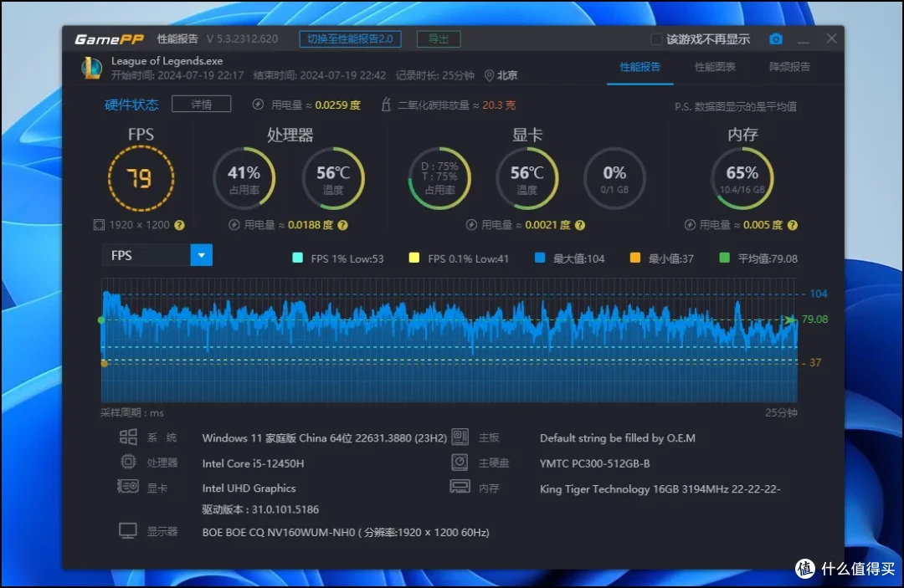The width and height of the screenshot is (904, 588).
Task: Close the GamePP report window
Action: pos(831,38)
